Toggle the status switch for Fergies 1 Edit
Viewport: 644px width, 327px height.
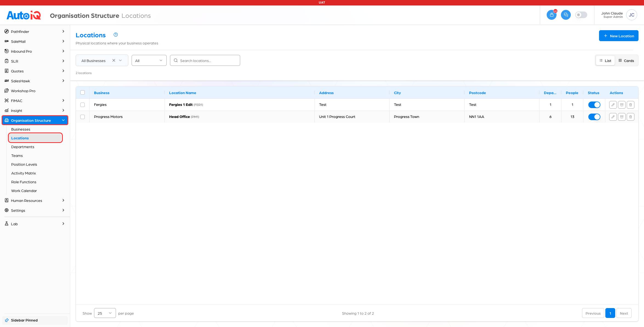click(x=594, y=105)
